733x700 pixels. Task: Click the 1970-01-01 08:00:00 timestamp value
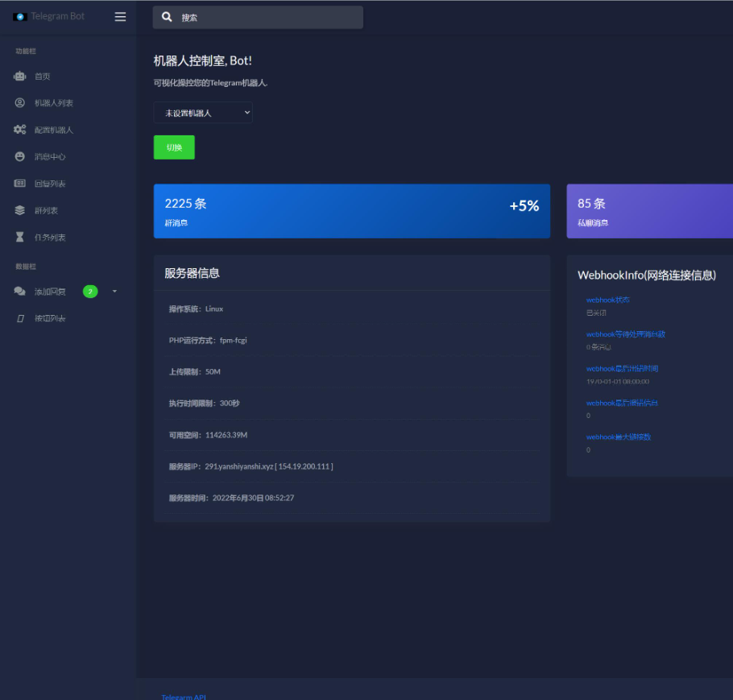pos(618,381)
